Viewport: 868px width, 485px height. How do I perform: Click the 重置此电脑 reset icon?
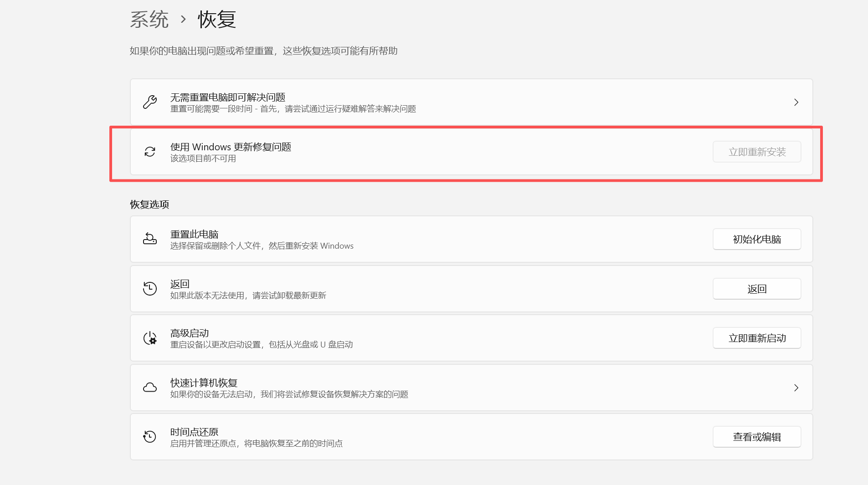150,239
